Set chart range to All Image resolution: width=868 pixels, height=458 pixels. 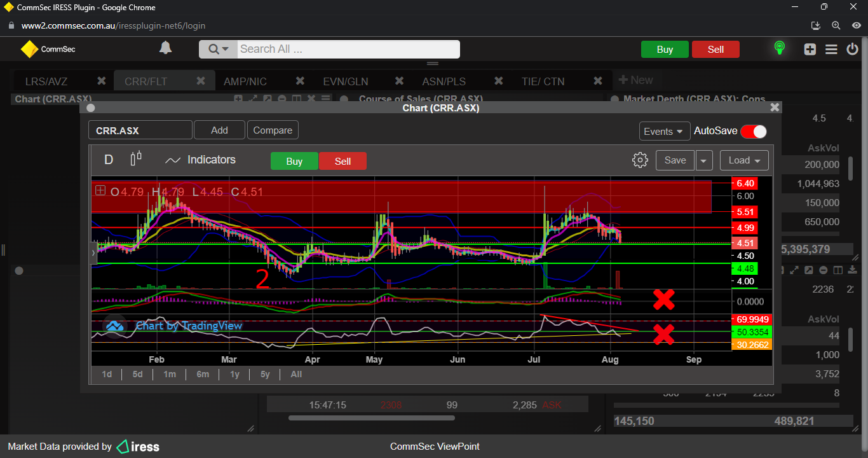coord(296,374)
